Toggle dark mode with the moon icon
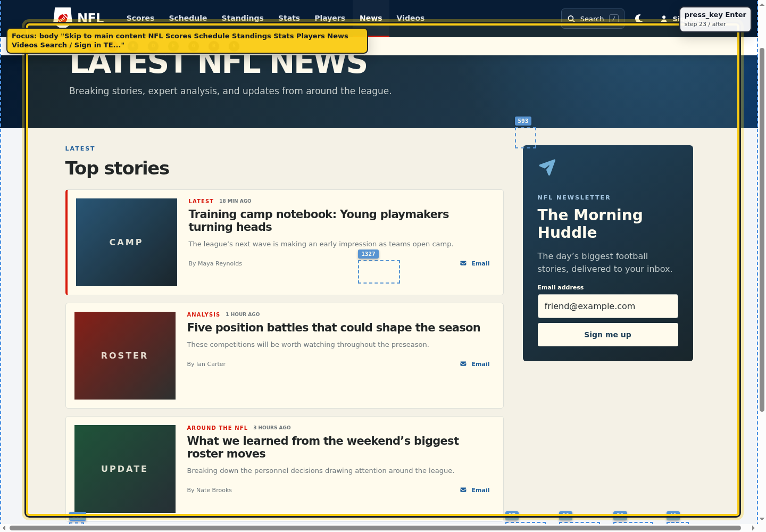The width and height of the screenshot is (766, 532). [639, 18]
